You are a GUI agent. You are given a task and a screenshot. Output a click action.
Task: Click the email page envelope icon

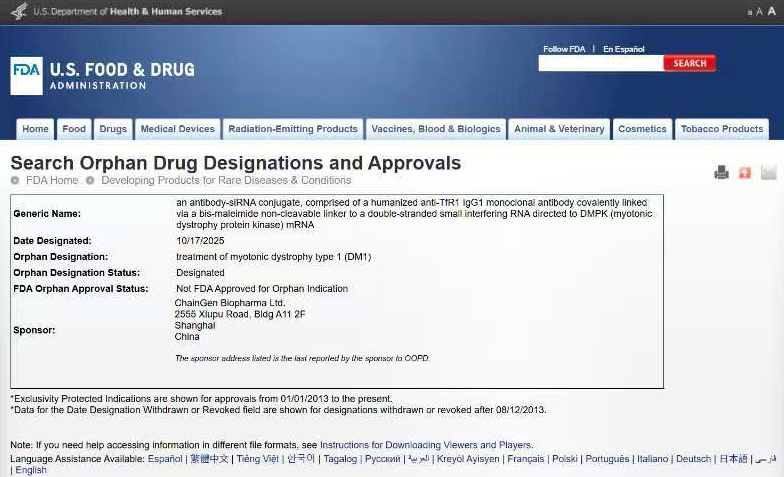768,173
